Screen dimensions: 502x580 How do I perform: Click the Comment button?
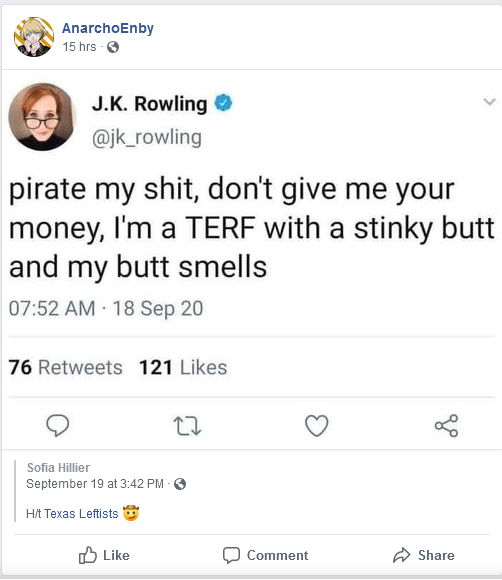(x=265, y=555)
